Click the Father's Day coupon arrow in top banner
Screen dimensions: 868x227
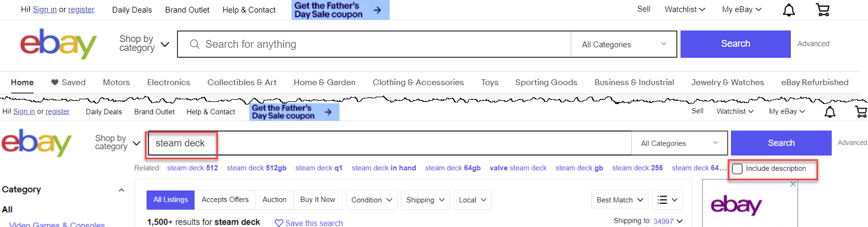[x=377, y=10]
